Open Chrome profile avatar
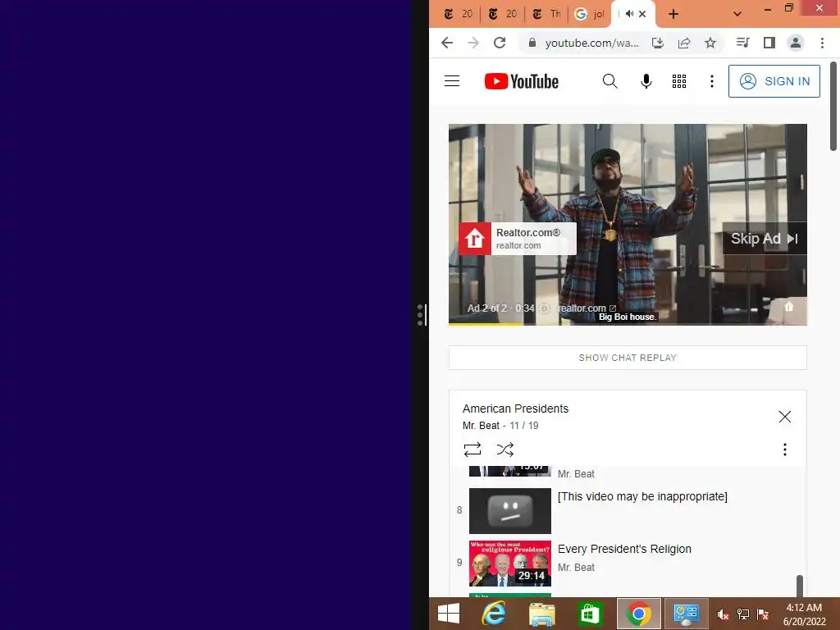Image resolution: width=840 pixels, height=630 pixels. click(795, 43)
